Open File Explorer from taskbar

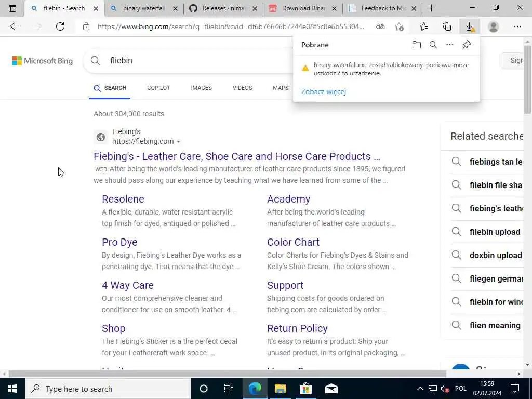pos(280,389)
